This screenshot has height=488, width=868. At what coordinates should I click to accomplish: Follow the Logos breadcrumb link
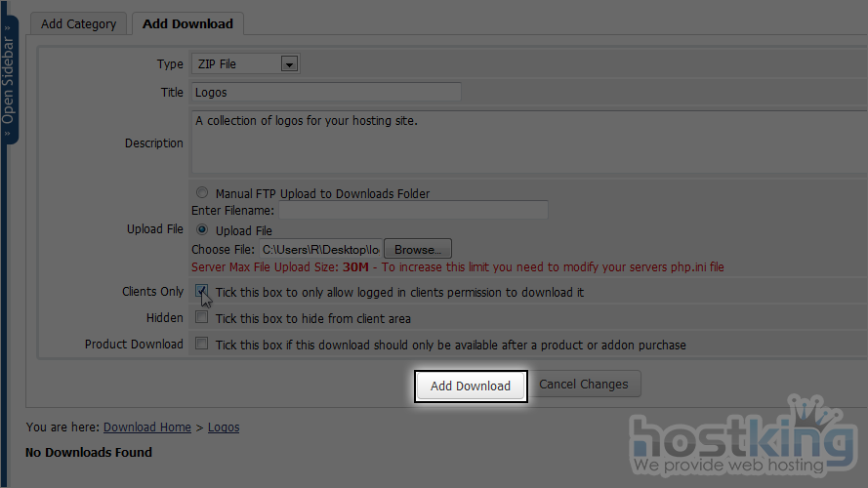coord(224,427)
